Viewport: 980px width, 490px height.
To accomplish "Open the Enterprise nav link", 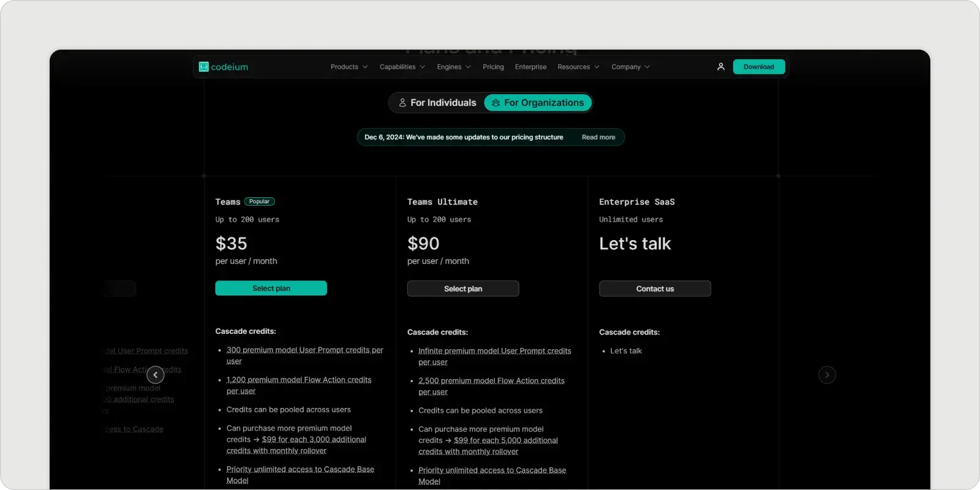I will coord(530,67).
